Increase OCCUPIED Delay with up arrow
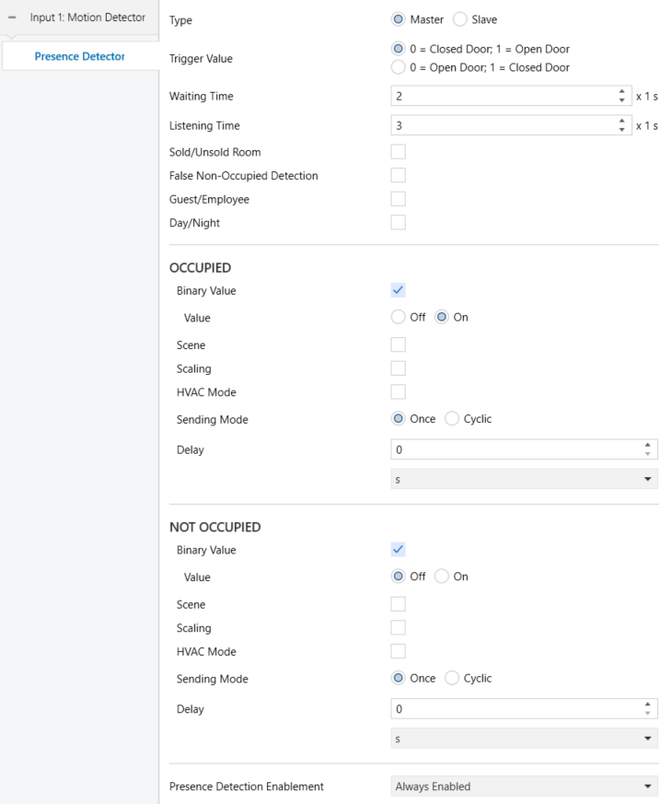 648,446
